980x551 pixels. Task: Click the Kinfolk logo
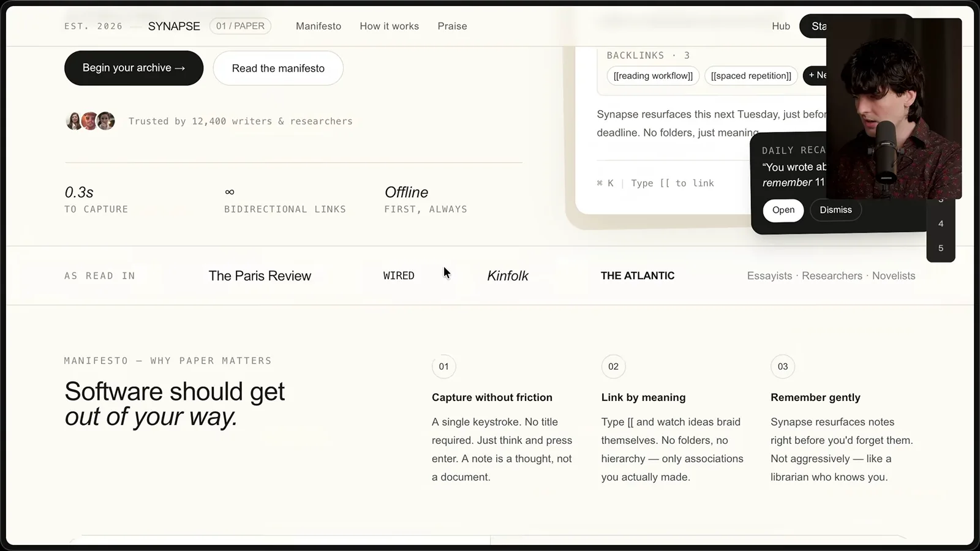coord(508,276)
